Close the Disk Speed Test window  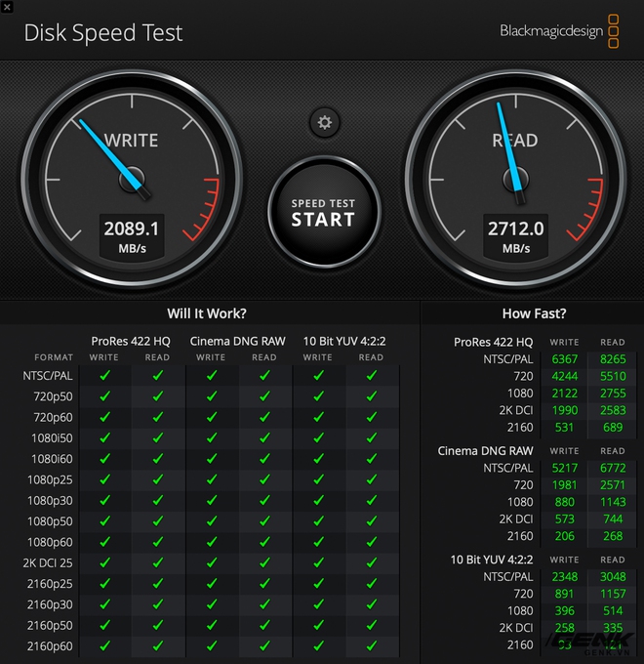7,7
